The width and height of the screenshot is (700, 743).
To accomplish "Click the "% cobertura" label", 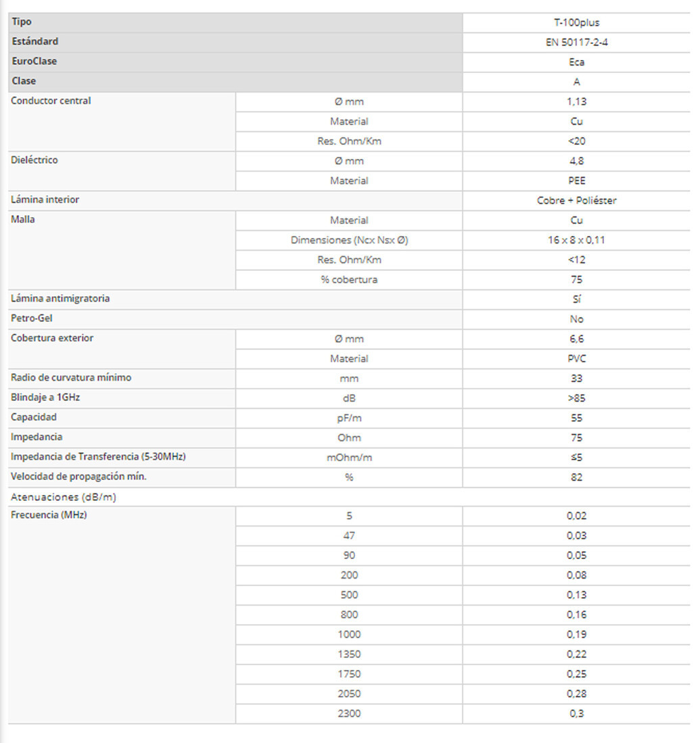I will coord(349,280).
